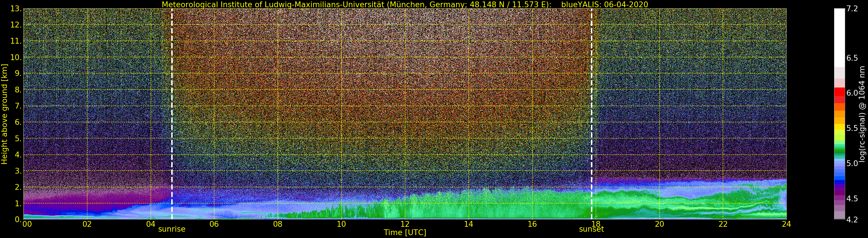Viewport: 868px width, 238px height.
Task: Click the 'sunrise' label below time axis
Action: click(x=172, y=229)
